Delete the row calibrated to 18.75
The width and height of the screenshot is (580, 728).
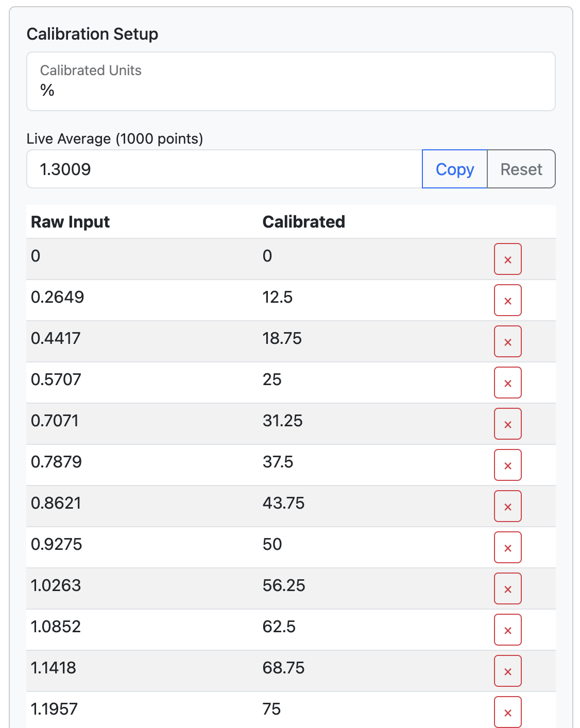click(507, 342)
